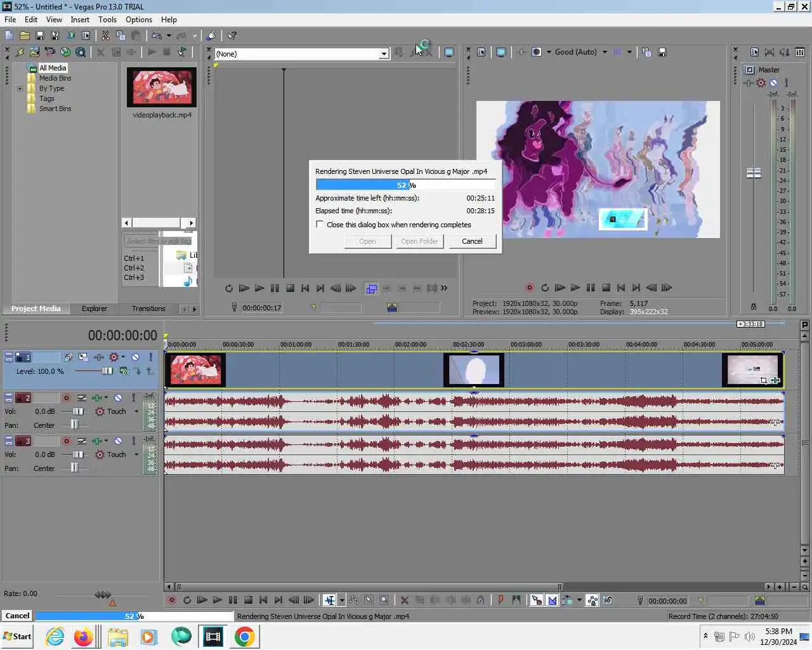Click the Master volume fader handle

tap(754, 173)
